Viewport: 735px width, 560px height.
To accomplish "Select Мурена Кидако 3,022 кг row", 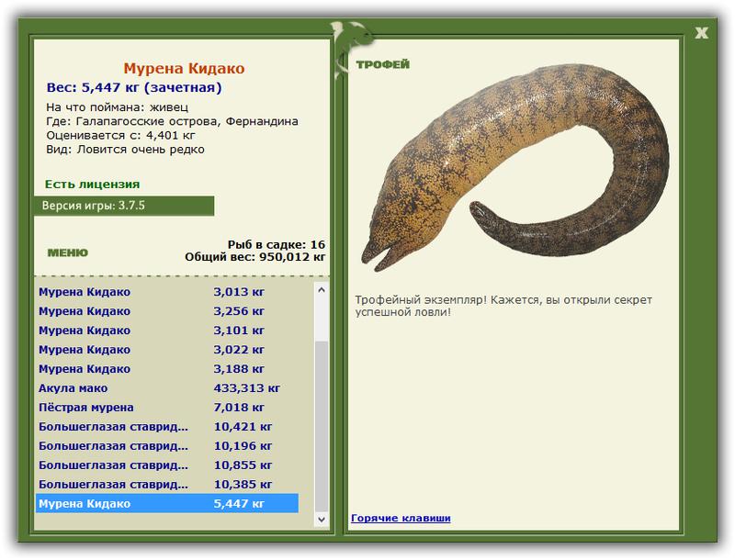I will point(167,349).
